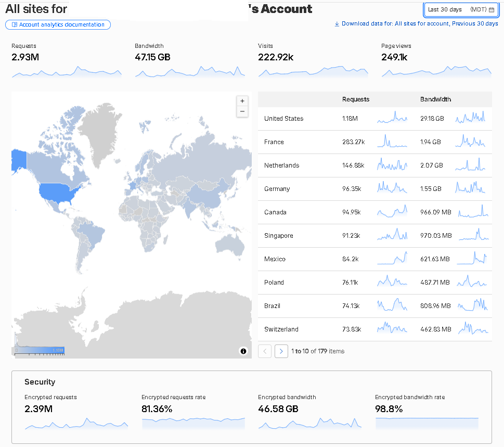Go to next page of countries
Viewport: 504px width, 447px height.
281,351
